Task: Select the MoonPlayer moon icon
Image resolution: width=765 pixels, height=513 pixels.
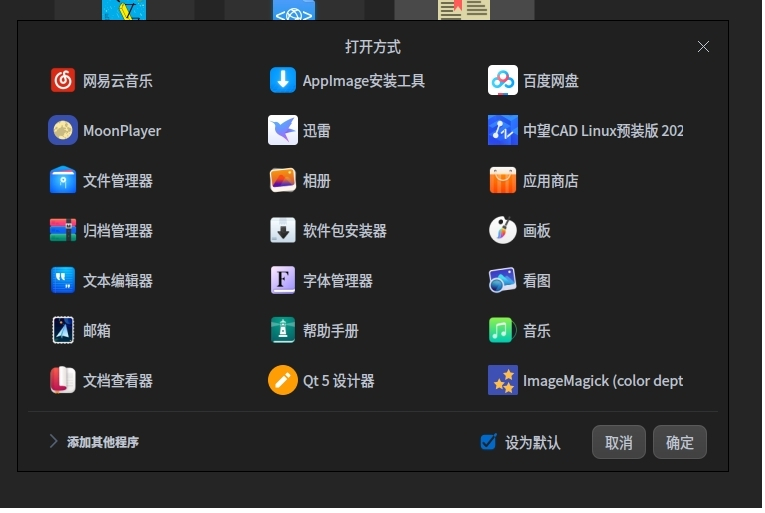Action: tap(63, 131)
